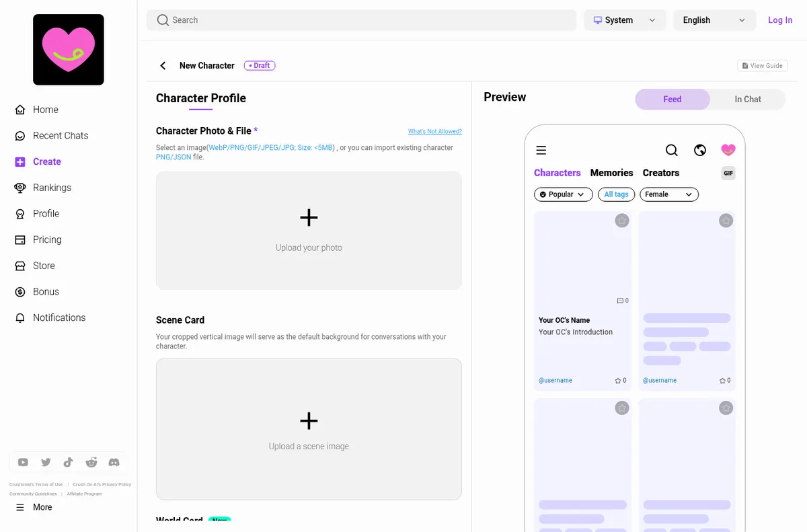The width and height of the screenshot is (807, 532).
Task: Go to the Profile page
Action: tap(46, 213)
